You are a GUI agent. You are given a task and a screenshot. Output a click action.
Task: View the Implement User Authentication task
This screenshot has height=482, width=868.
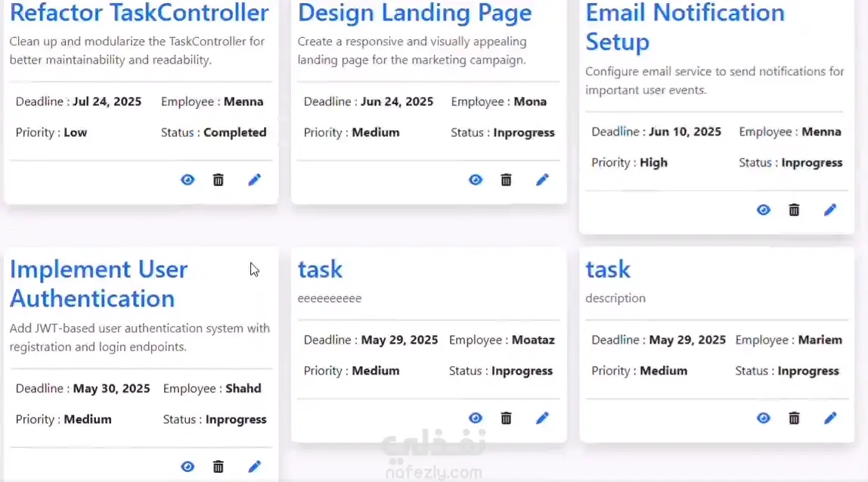click(x=188, y=467)
